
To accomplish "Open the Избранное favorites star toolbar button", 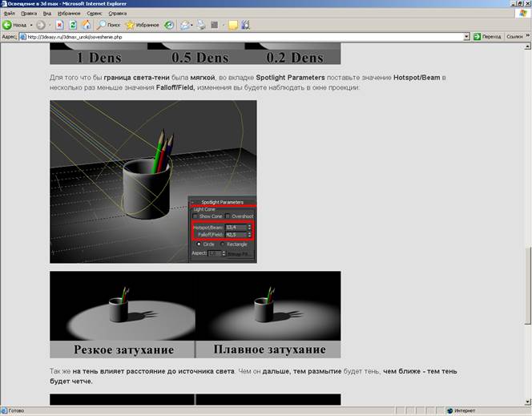I will [x=142, y=25].
